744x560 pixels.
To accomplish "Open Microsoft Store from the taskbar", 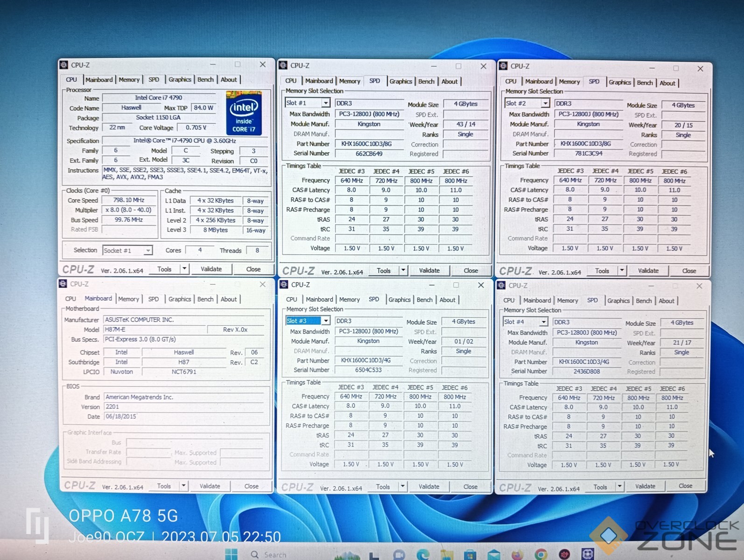I will [470, 554].
